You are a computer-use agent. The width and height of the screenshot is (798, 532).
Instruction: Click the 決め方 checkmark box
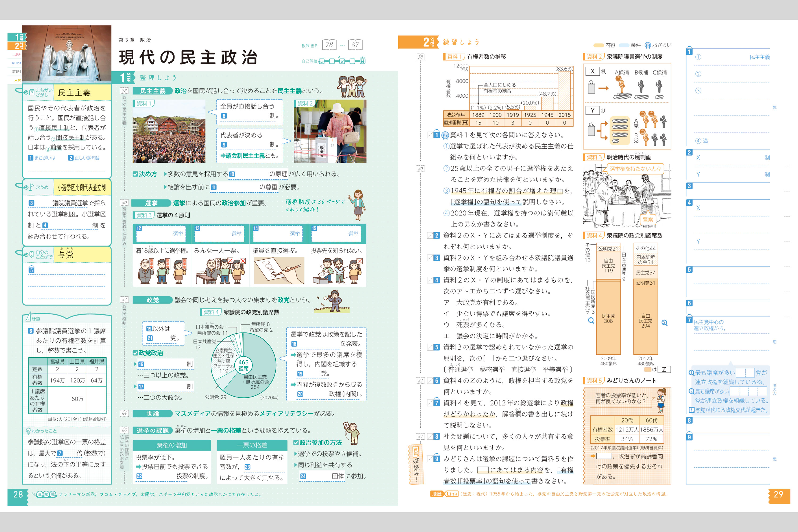pyautogui.click(x=135, y=174)
